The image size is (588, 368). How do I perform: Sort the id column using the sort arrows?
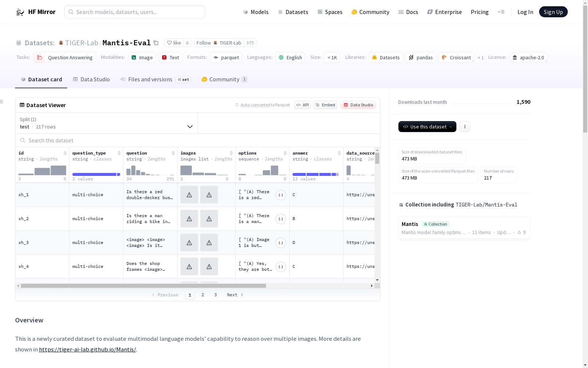pos(65,153)
